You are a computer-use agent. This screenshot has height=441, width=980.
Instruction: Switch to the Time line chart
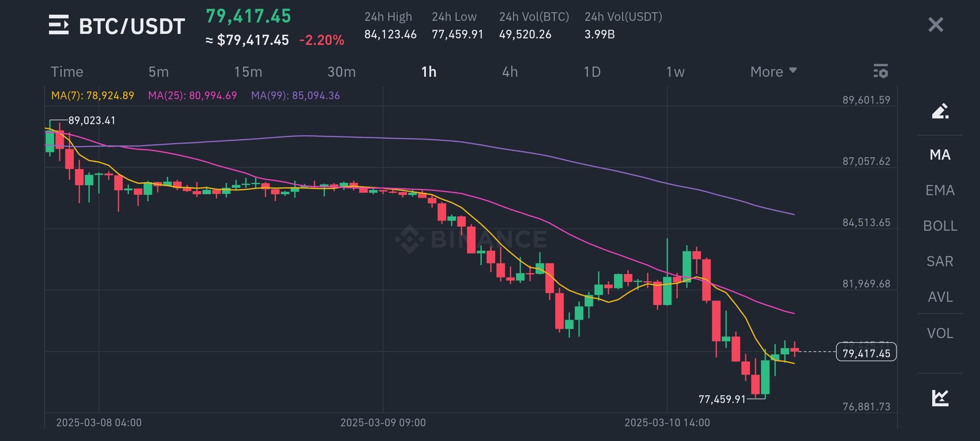pyautogui.click(x=67, y=72)
